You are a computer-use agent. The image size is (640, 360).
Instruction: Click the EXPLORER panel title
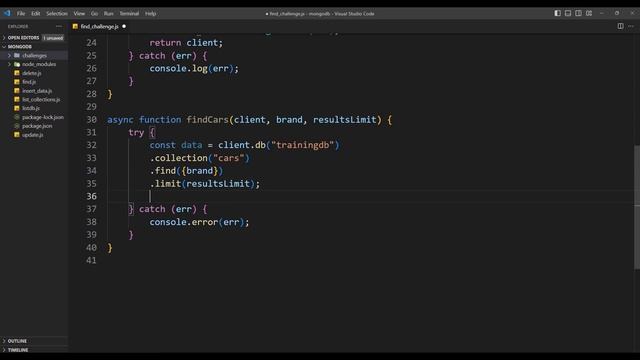18,27
